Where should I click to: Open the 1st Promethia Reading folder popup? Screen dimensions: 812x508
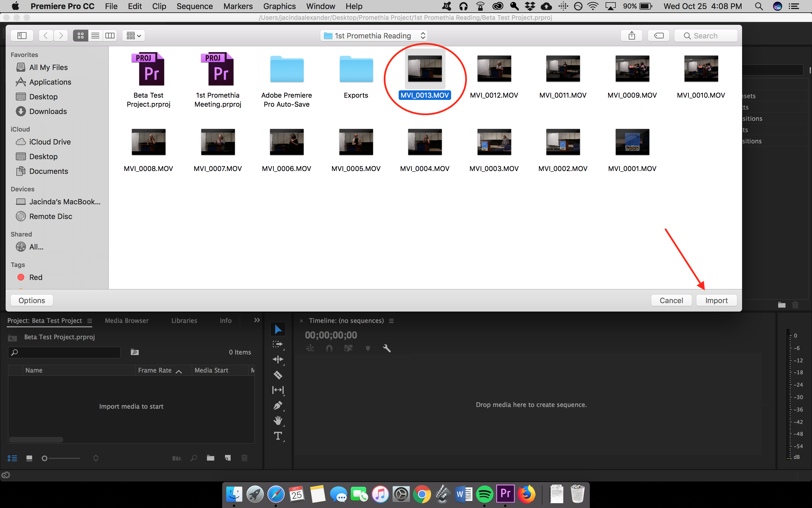(374, 36)
